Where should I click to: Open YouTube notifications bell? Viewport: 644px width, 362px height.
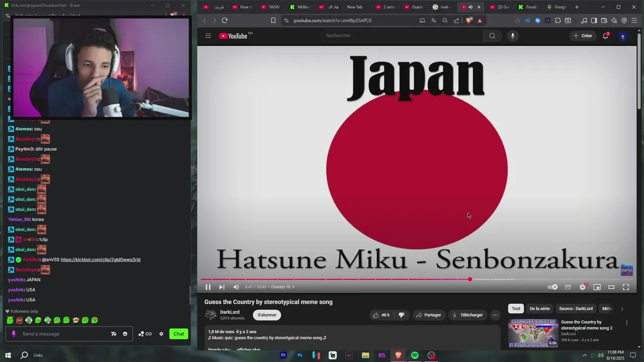click(x=605, y=36)
